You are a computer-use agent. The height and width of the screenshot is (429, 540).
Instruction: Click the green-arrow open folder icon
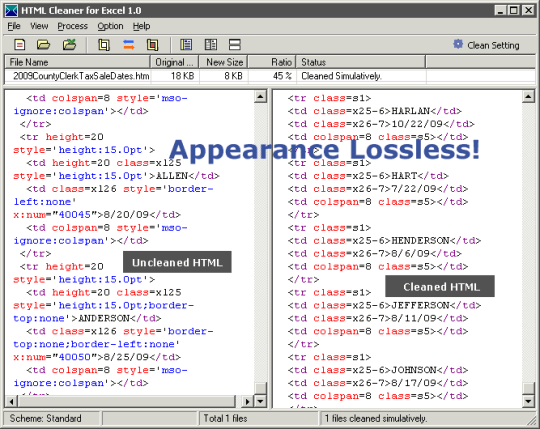(69, 45)
